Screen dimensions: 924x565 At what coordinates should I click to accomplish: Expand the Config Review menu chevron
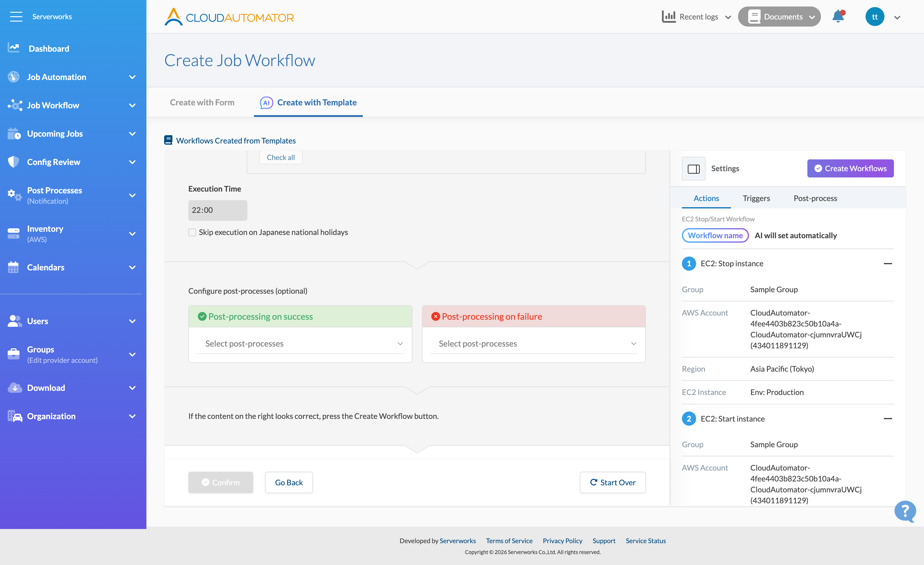coord(132,162)
